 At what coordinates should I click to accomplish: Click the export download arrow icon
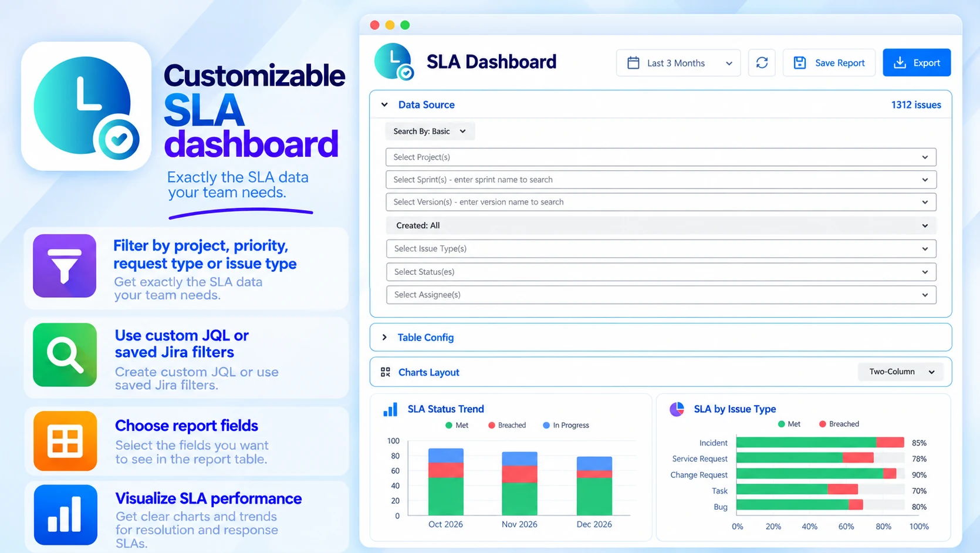click(x=900, y=63)
